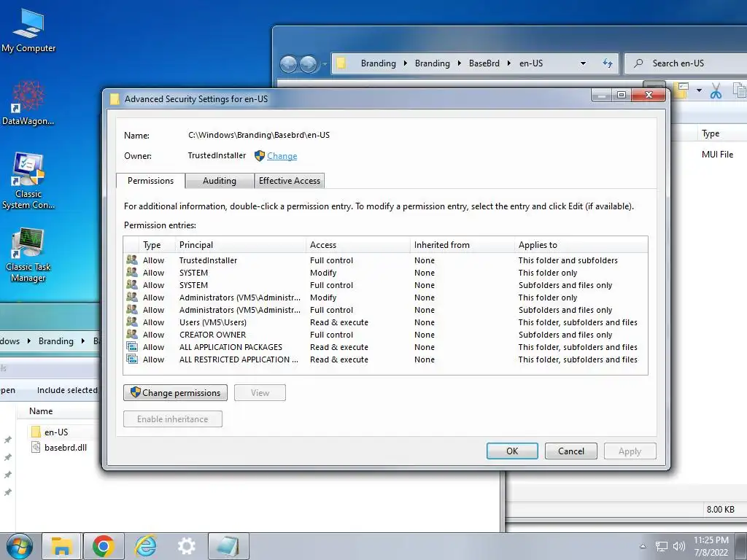Click the Change owner link

pyautogui.click(x=282, y=156)
